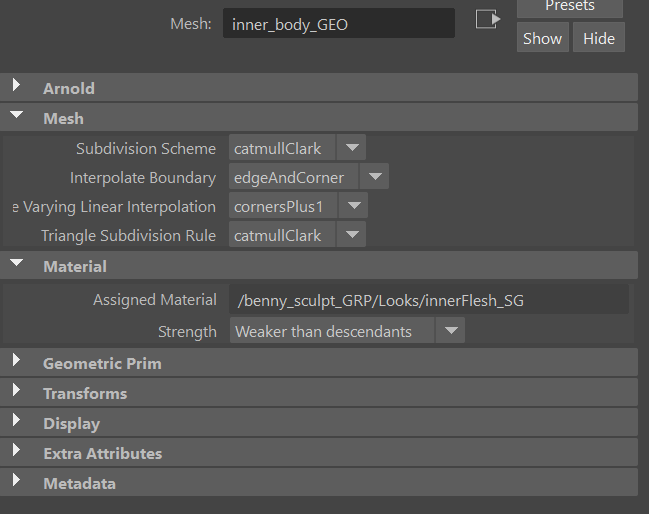Click the Show button
This screenshot has height=514, width=649.
(543, 38)
